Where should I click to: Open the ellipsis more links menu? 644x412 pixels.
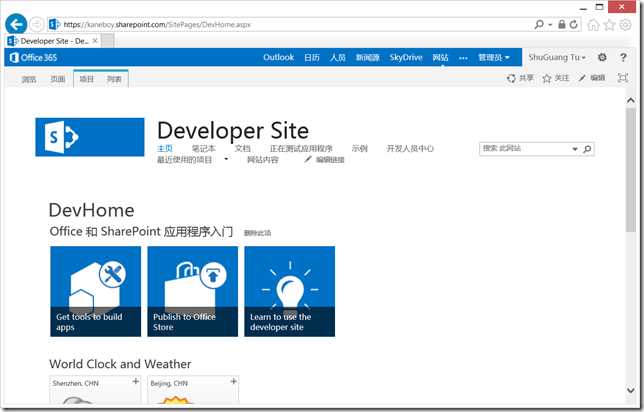click(x=463, y=58)
